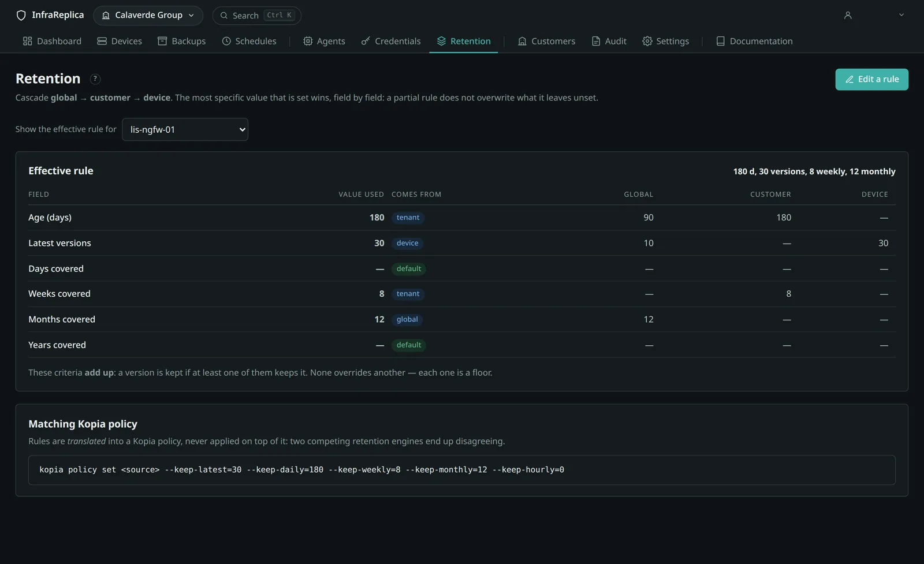Open the Documentation tab
Screen dimensions: 924x564
pyautogui.click(x=754, y=41)
